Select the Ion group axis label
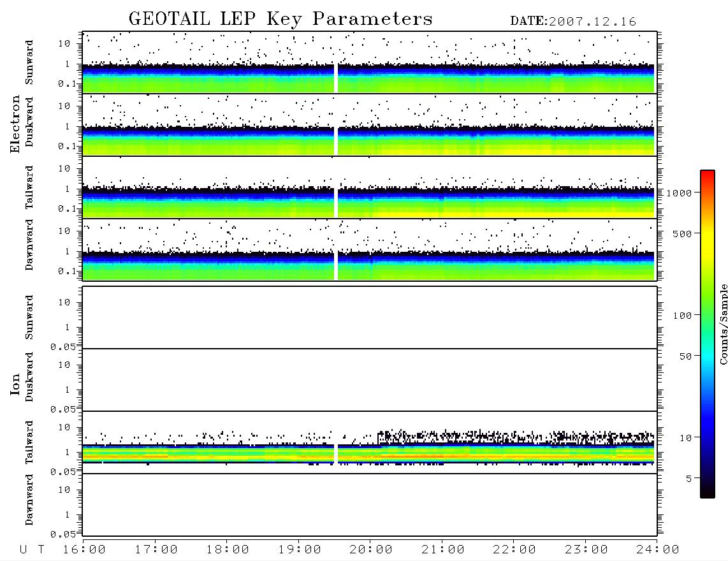Screen dimensions: 728x561 pyautogui.click(x=15, y=384)
